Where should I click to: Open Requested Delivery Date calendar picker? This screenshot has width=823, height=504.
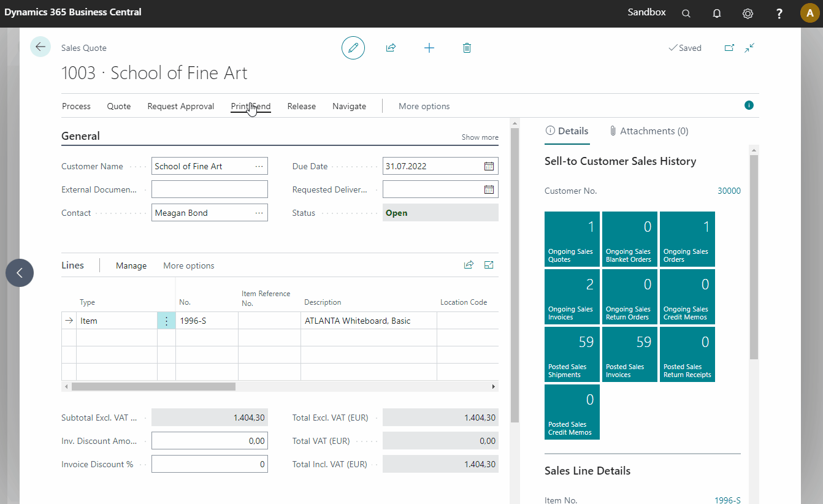coord(489,189)
